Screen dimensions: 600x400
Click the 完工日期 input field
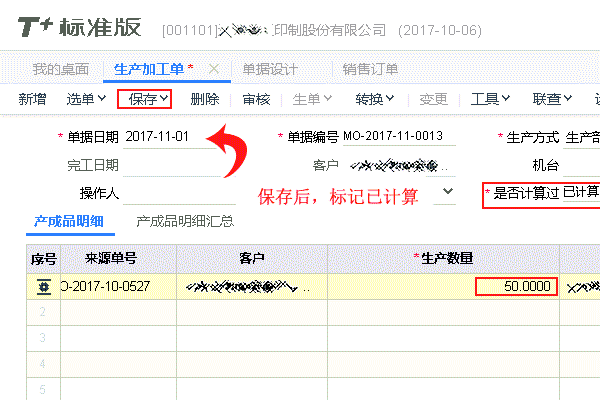coord(163,165)
